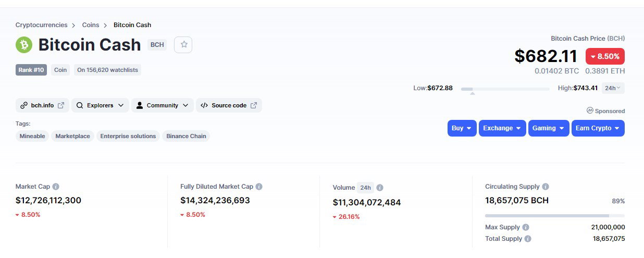Click external-link icon beside Source code
The height and width of the screenshot is (258, 644).
(x=254, y=105)
